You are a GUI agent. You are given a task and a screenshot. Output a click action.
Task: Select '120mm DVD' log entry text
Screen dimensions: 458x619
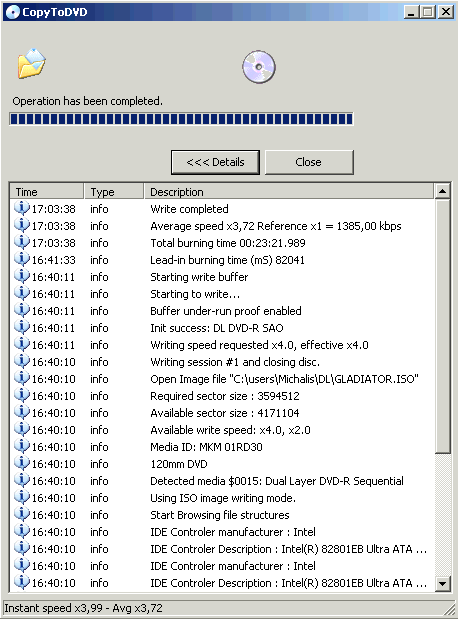pyautogui.click(x=179, y=463)
